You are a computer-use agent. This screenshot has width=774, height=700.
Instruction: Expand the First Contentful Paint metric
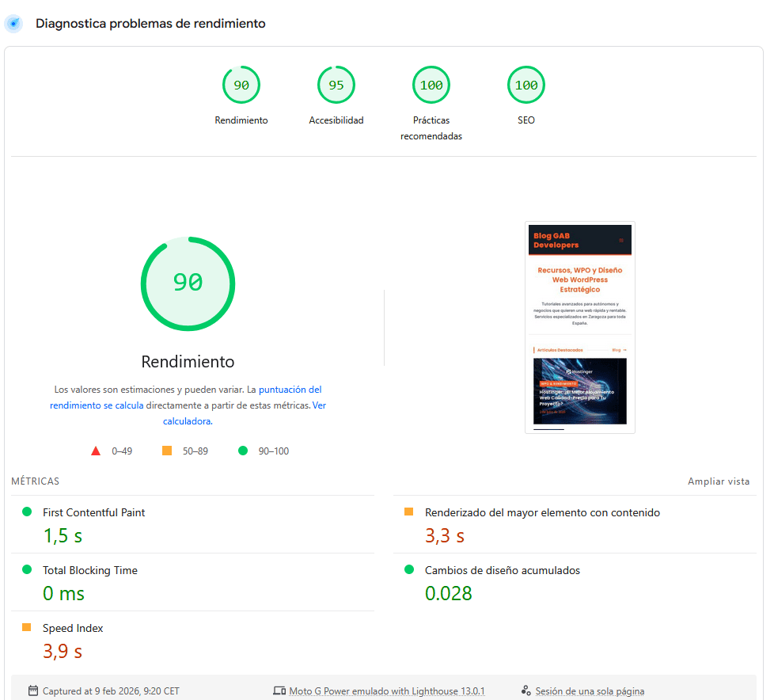coord(93,512)
